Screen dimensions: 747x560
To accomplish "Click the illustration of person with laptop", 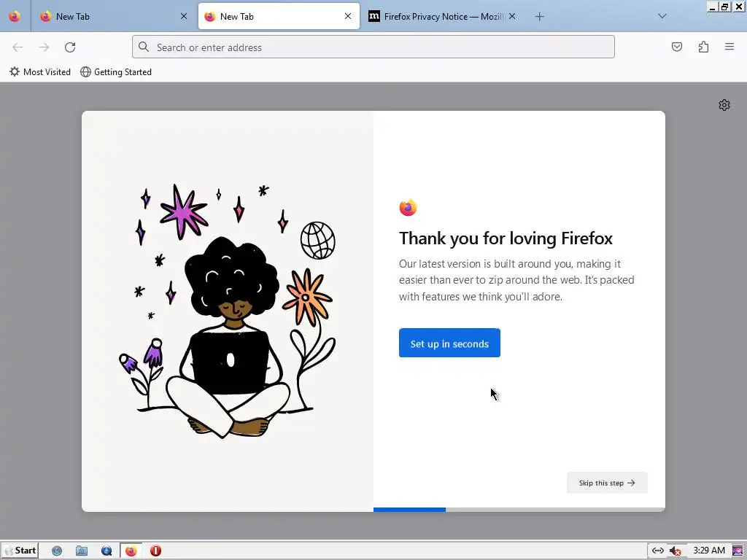I will (228, 311).
